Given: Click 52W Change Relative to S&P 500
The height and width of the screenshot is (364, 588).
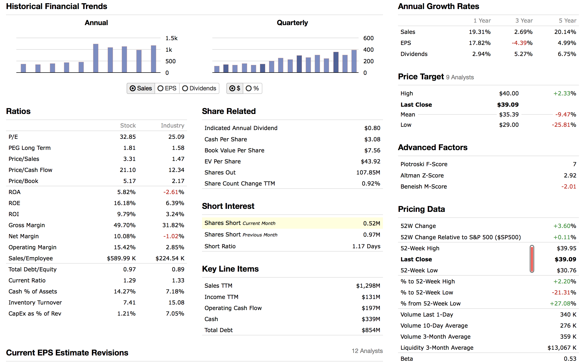Looking at the screenshot, I should (x=461, y=237).
